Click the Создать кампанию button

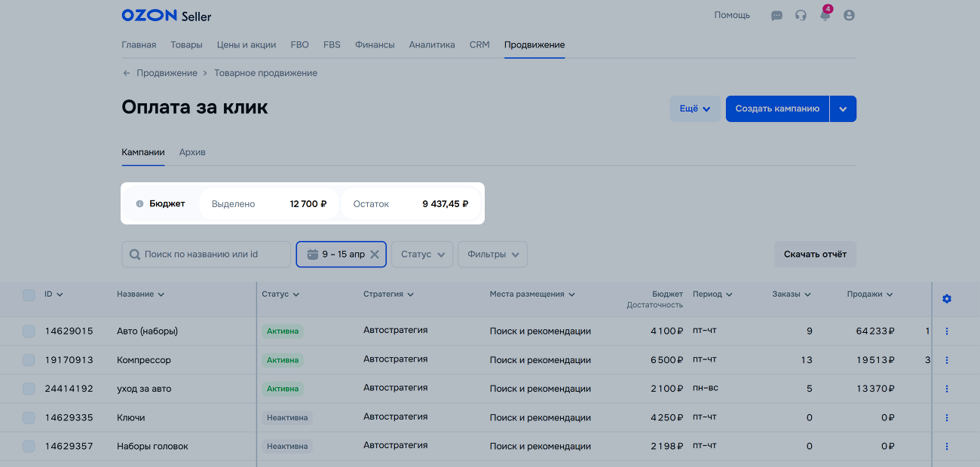776,108
